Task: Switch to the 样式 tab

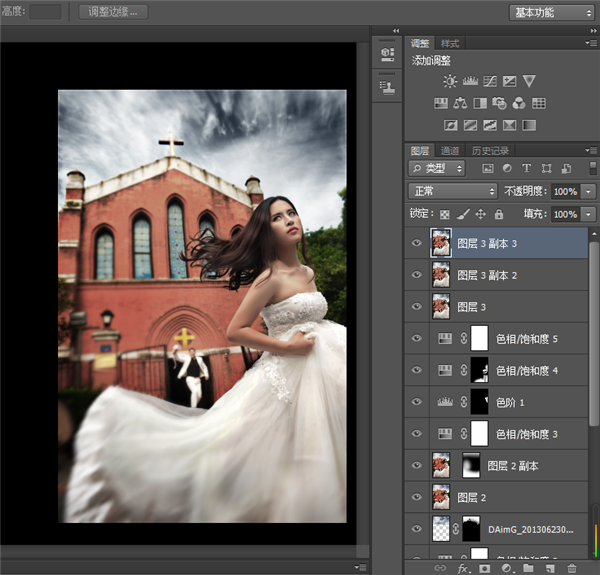Action: 450,44
